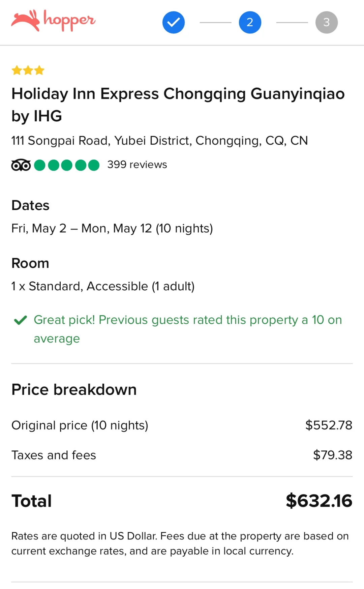Viewport: 364px width, 589px height.
Task: Tap the Price breakdown heading
Action: coord(74,390)
